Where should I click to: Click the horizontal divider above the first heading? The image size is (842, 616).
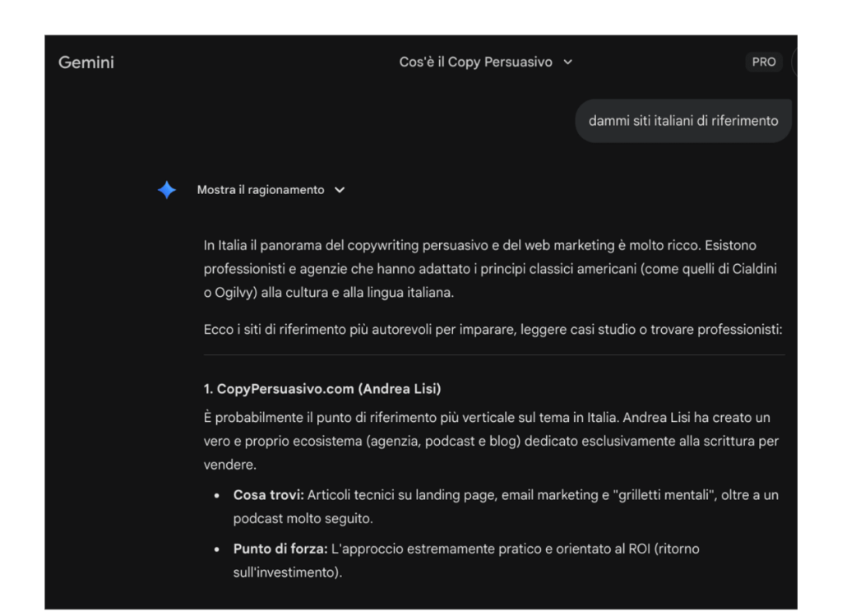(x=493, y=355)
